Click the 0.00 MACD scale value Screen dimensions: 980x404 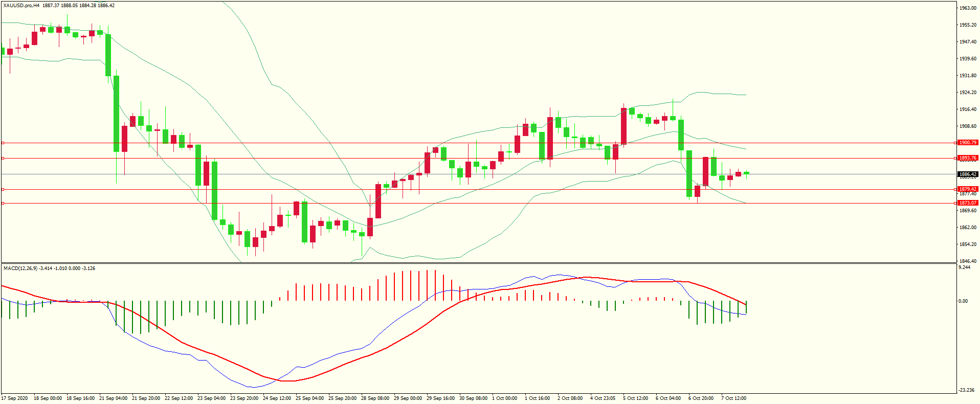pyautogui.click(x=963, y=301)
